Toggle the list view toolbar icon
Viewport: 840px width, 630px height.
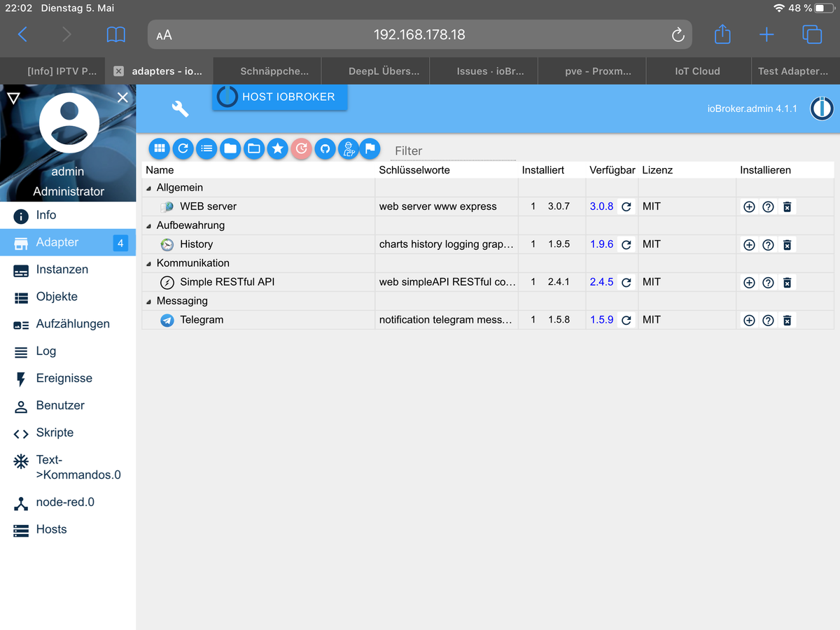[206, 148]
